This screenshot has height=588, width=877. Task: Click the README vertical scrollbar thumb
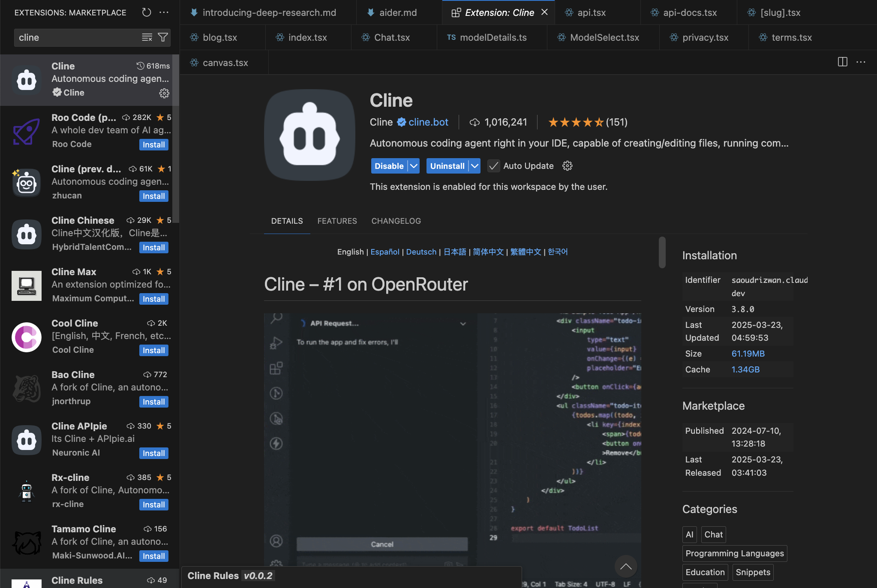tap(662, 252)
